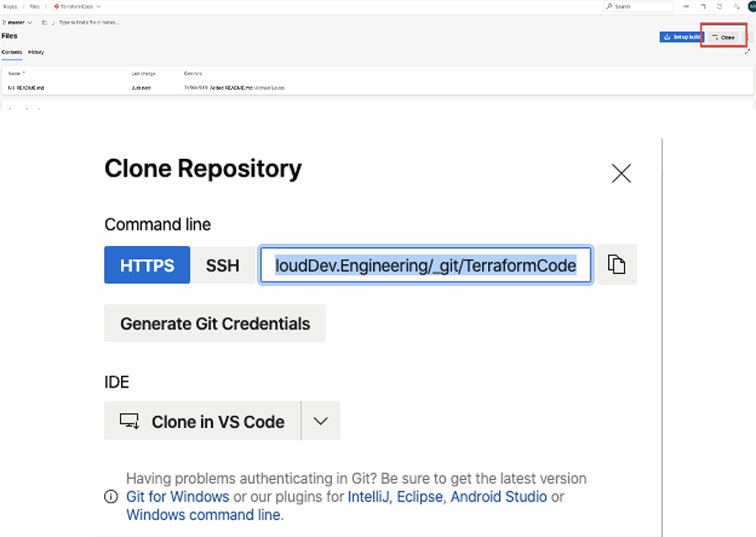Open the Git for Windows link
This screenshot has height=537, width=756.
[x=177, y=497]
